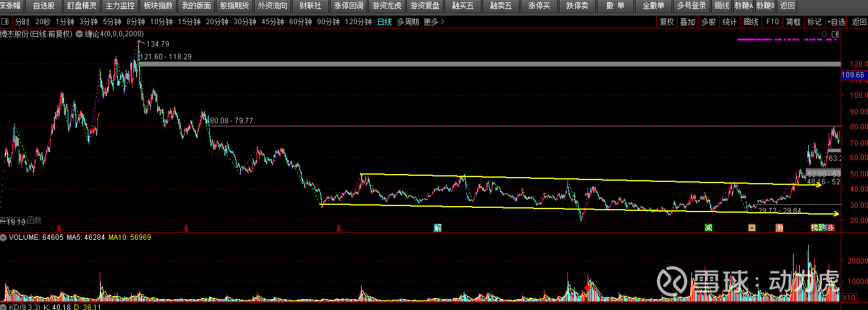Select the 多周期 tab
This screenshot has height=310, width=868.
(x=408, y=22)
